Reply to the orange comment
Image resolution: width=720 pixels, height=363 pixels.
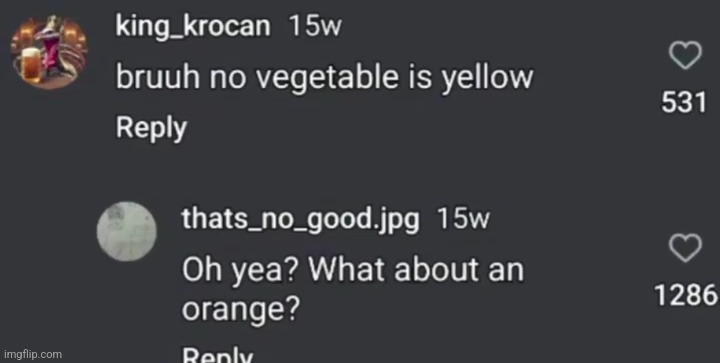pyautogui.click(x=217, y=355)
